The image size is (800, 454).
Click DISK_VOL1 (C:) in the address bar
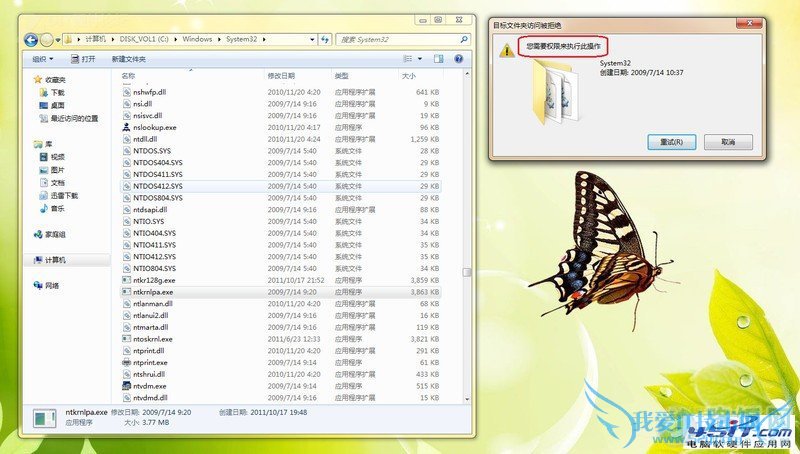144,39
